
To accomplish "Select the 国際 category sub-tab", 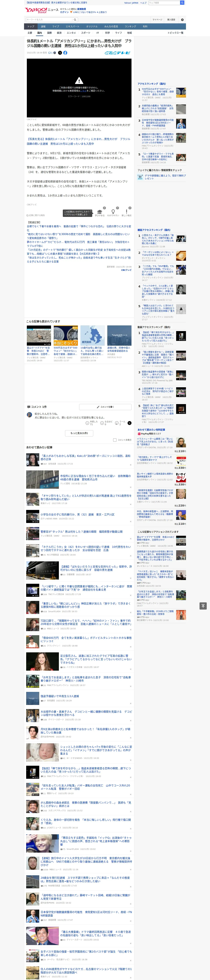I will pyautogui.click(x=49, y=33).
